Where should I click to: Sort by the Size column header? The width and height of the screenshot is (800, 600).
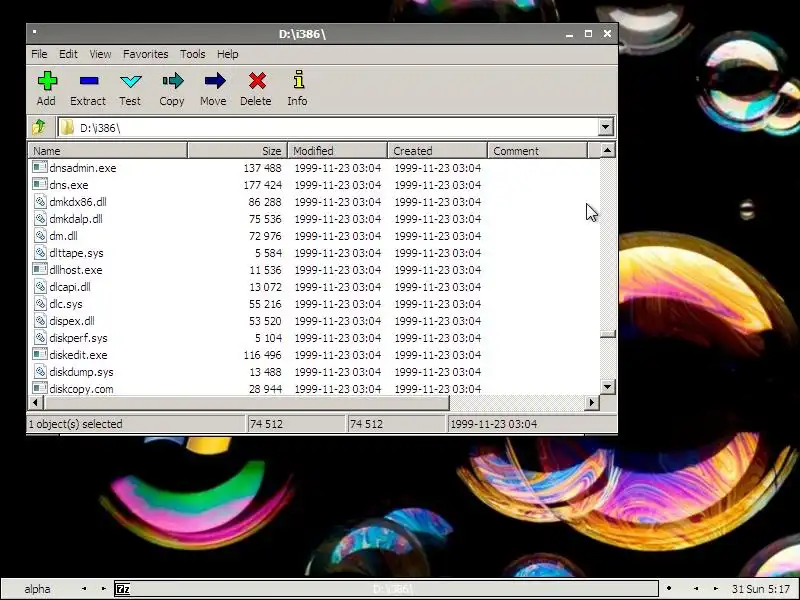238,151
